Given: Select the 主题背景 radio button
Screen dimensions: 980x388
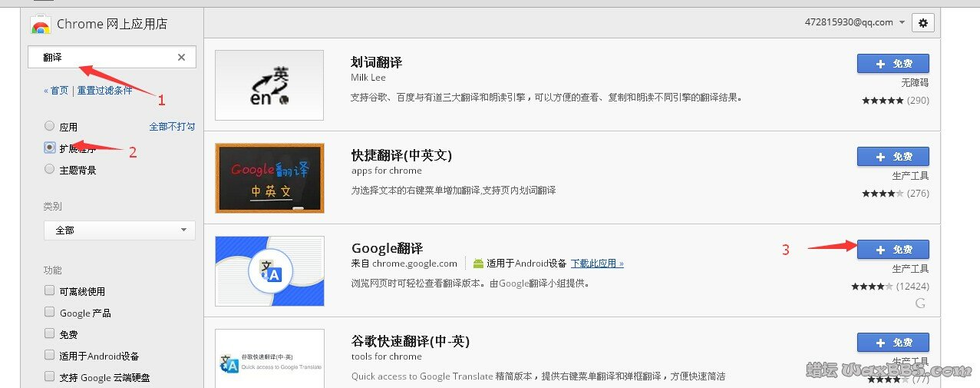Looking at the screenshot, I should pyautogui.click(x=50, y=169).
